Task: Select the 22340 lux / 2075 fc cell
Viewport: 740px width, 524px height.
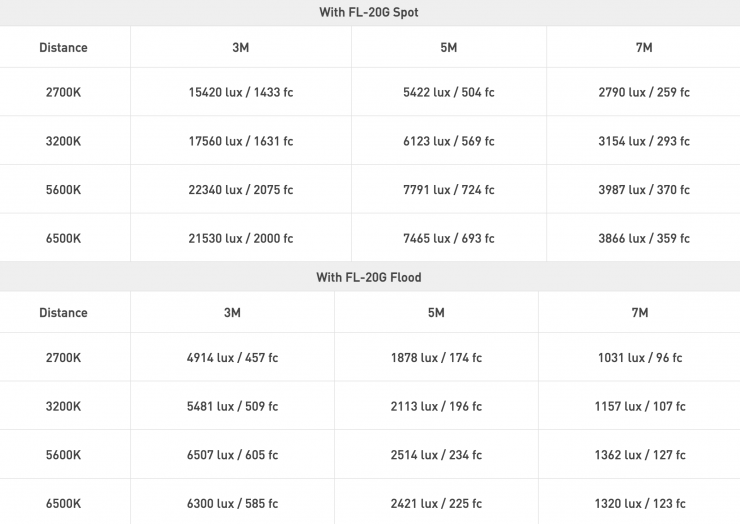Action: click(x=240, y=189)
